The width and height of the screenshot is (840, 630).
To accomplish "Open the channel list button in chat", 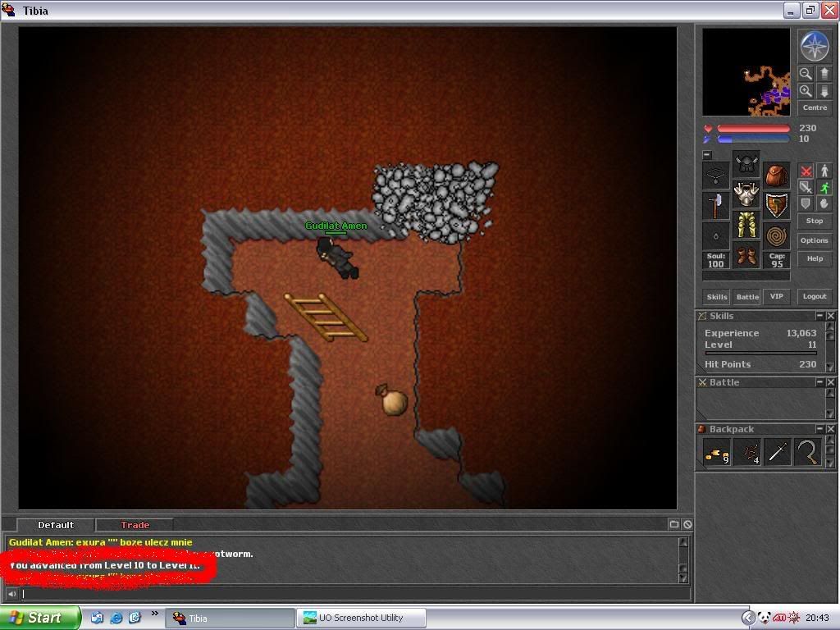I will coord(674,524).
